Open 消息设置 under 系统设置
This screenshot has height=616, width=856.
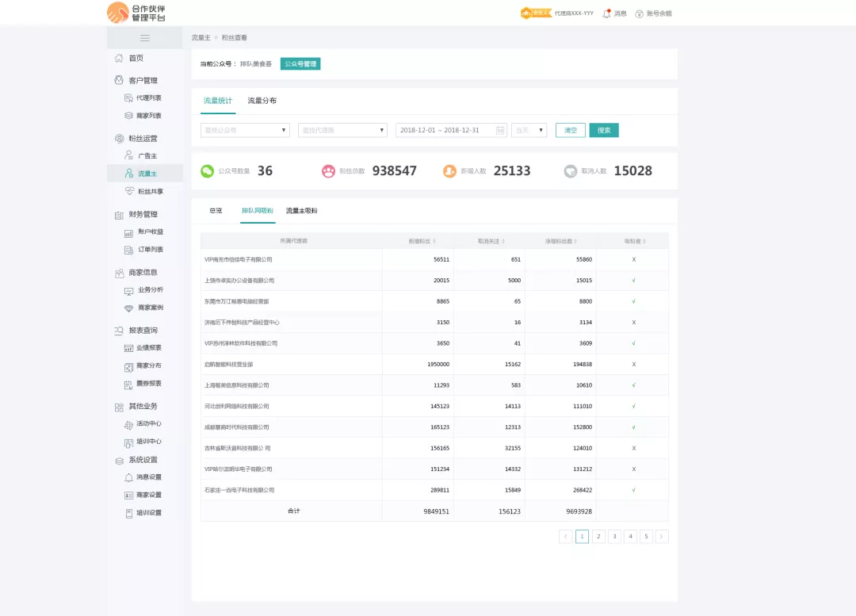[148, 477]
